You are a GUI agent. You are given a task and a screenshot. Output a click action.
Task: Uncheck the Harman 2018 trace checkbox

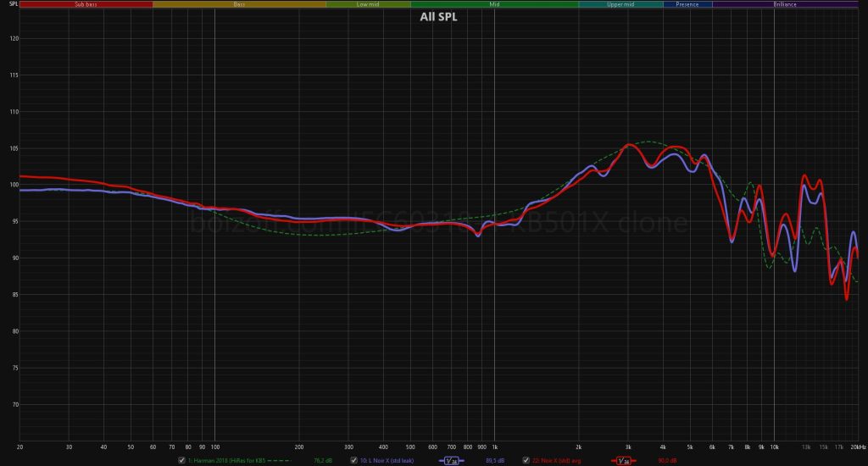tap(181, 460)
